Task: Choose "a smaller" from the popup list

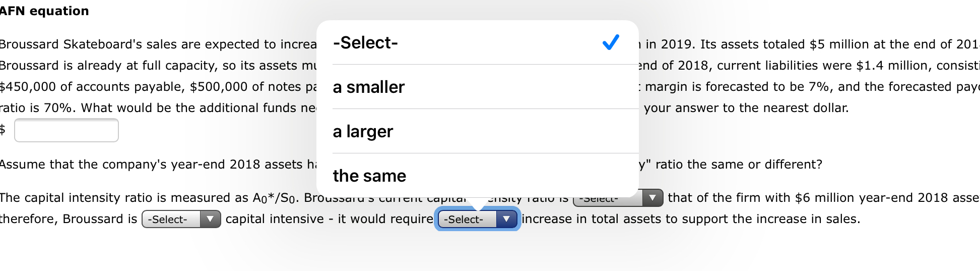Action: click(x=369, y=87)
